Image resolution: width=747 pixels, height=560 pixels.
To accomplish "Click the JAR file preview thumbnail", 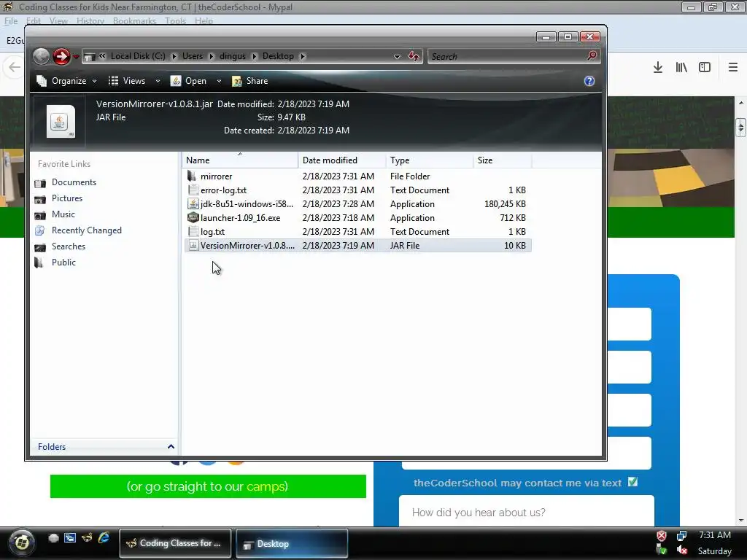I will 60,122.
